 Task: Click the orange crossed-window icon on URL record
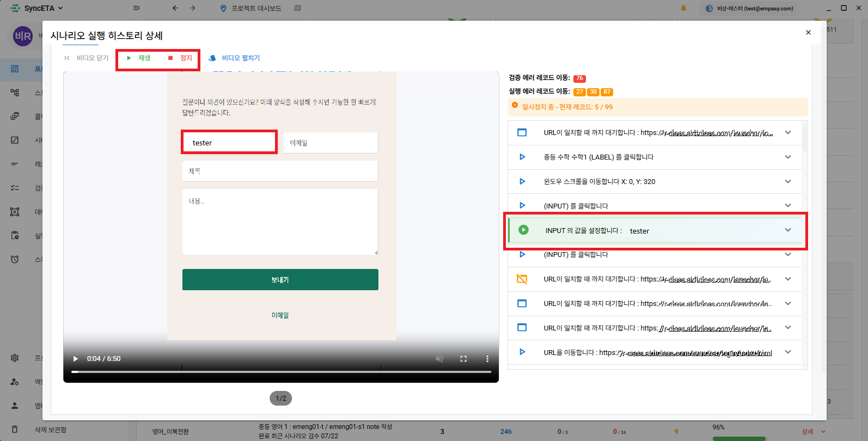point(522,279)
